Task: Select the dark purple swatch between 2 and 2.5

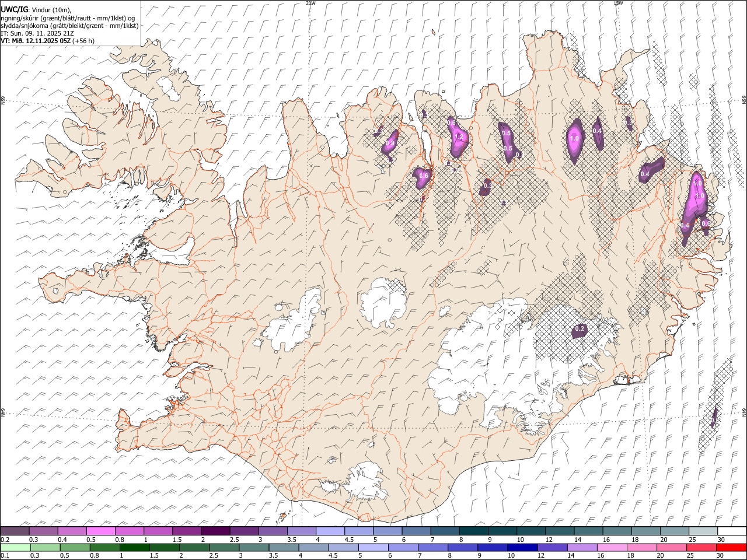Action: (x=215, y=531)
